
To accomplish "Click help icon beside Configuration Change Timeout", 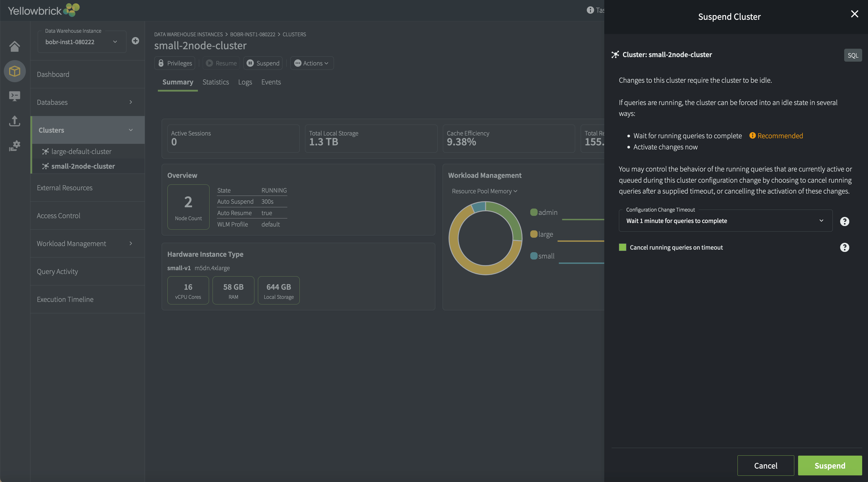I will pyautogui.click(x=844, y=221).
